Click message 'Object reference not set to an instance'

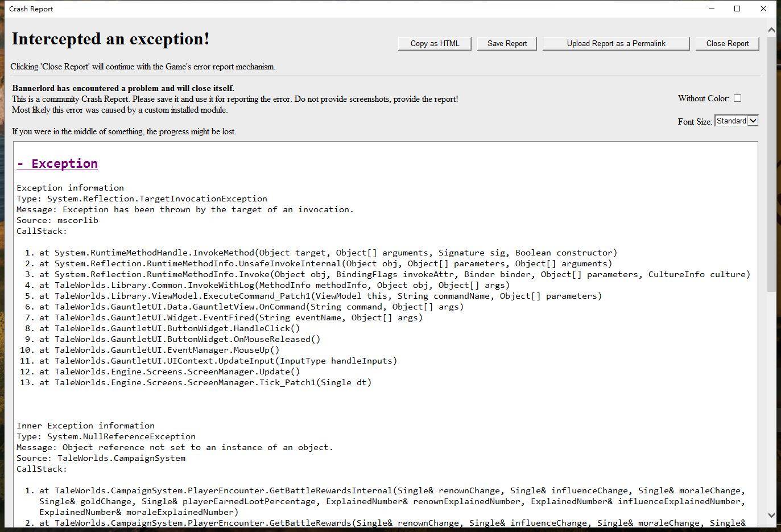(x=175, y=447)
